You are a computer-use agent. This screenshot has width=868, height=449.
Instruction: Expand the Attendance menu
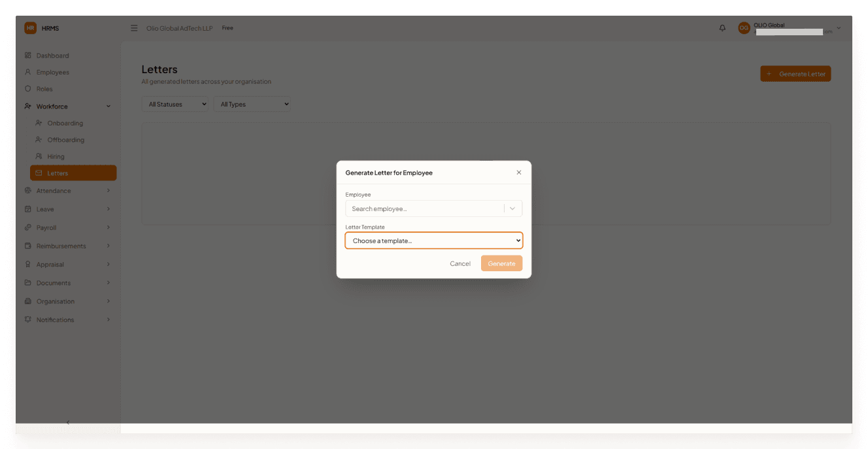pyautogui.click(x=69, y=191)
